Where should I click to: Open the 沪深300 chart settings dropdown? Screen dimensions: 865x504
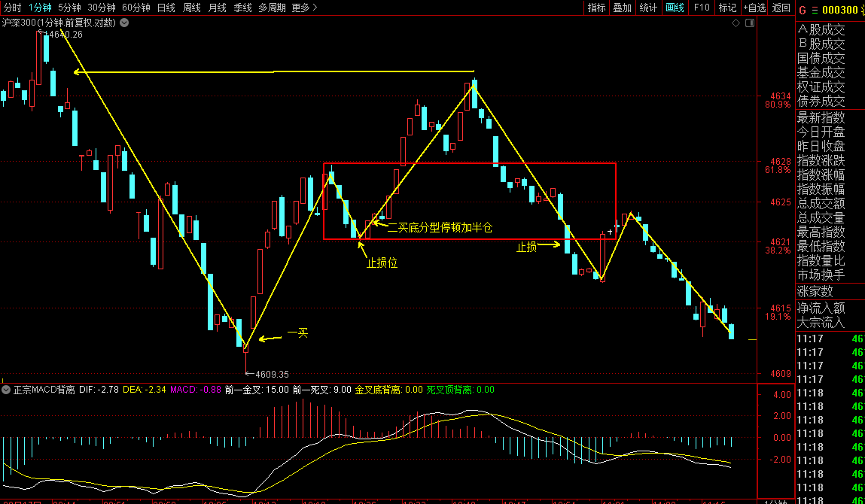123,23
